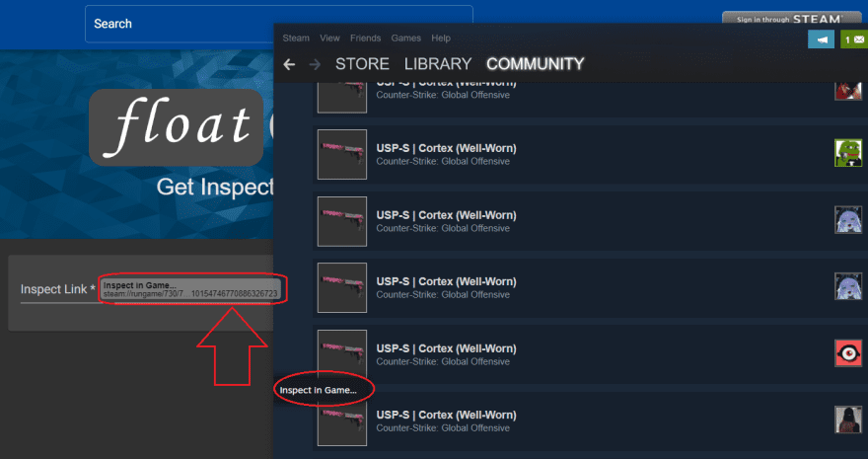
Task: Click USP-S Cortex title in Pepe avatar row
Action: pyautogui.click(x=446, y=148)
